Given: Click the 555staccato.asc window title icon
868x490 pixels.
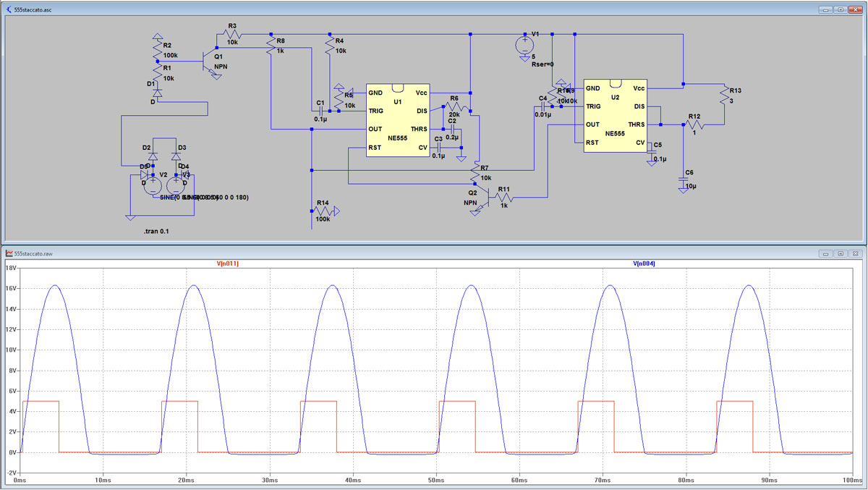Looking at the screenshot, I should click(x=8, y=11).
